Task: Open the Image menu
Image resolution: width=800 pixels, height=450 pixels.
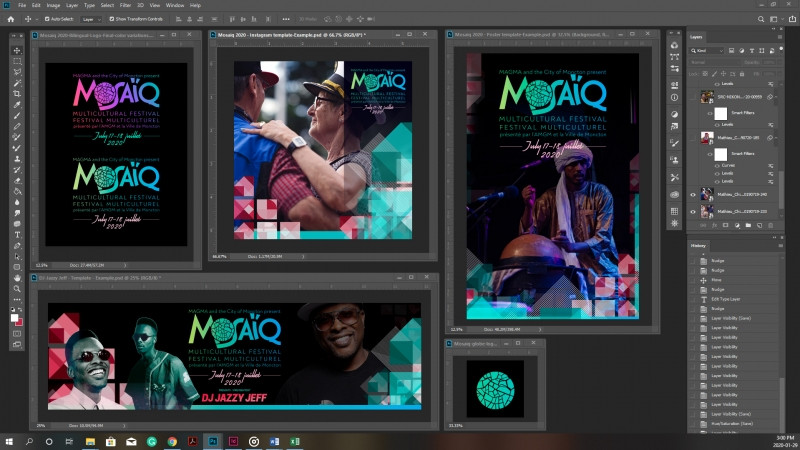Action: [53, 5]
